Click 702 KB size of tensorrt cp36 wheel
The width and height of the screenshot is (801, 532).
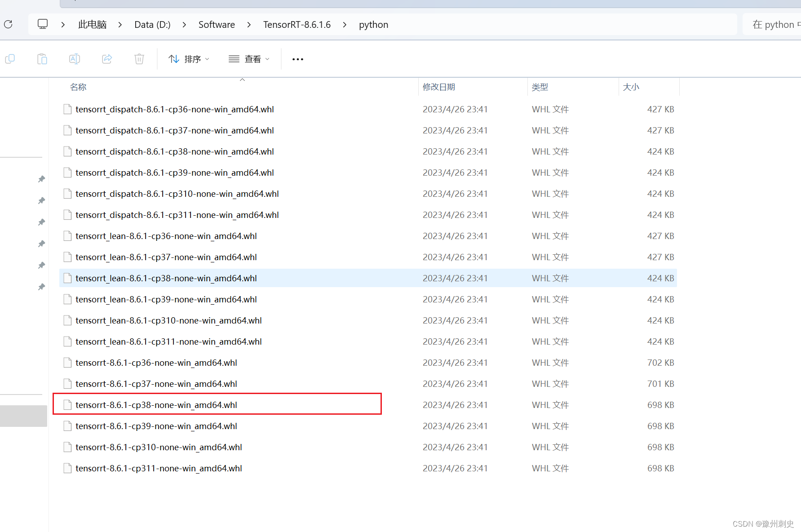[x=660, y=363]
